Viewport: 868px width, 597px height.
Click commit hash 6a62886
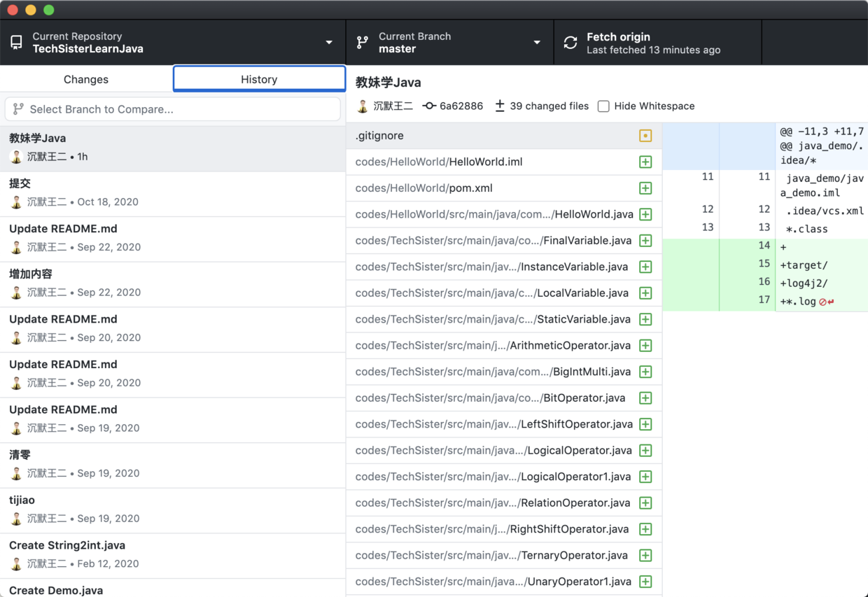(x=461, y=106)
